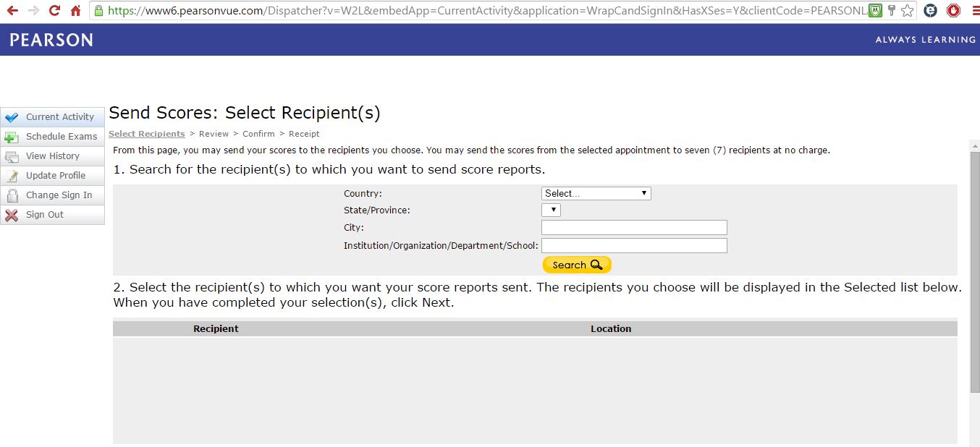Reload the page with the refresh icon
This screenshot has width=980, height=447.
(x=54, y=11)
